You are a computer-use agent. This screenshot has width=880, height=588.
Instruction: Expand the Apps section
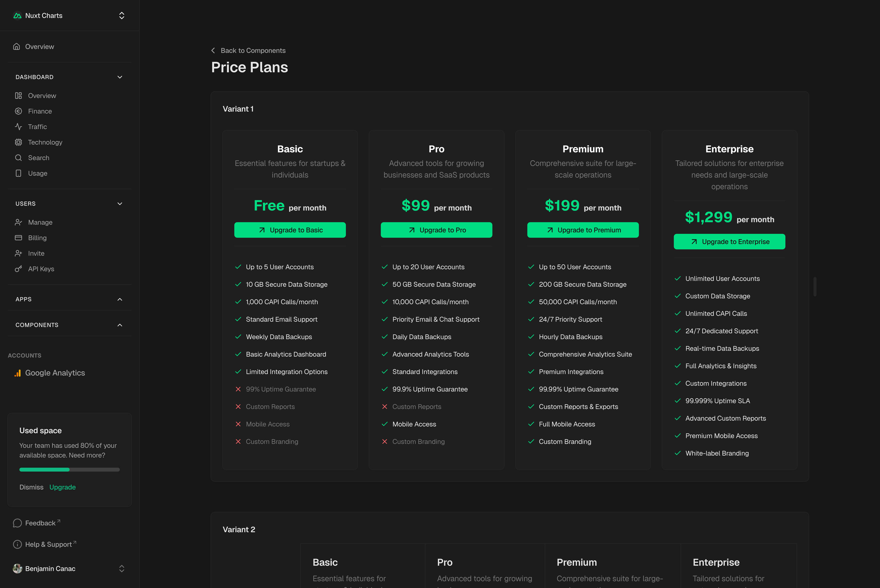pyautogui.click(x=120, y=299)
